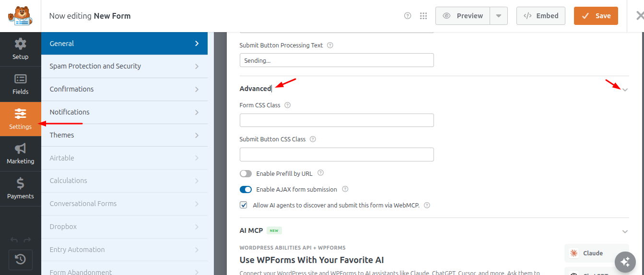Image resolution: width=644 pixels, height=275 pixels.
Task: Open Notifications settings
Action: (x=124, y=112)
